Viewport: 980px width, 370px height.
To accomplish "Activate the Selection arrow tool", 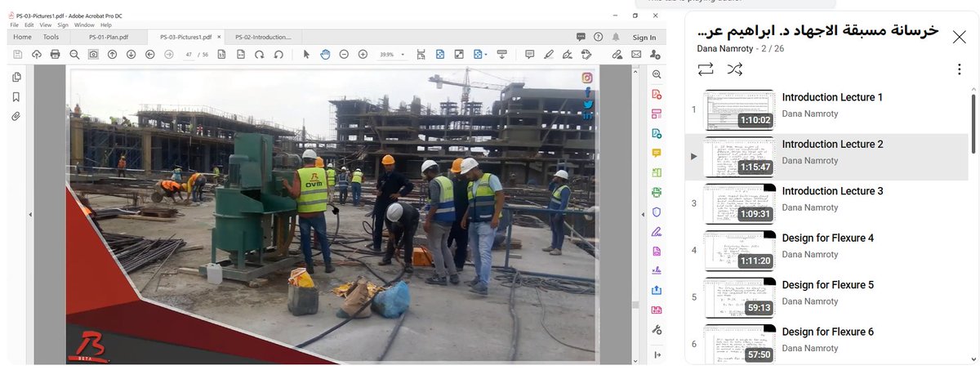I will [x=306, y=54].
